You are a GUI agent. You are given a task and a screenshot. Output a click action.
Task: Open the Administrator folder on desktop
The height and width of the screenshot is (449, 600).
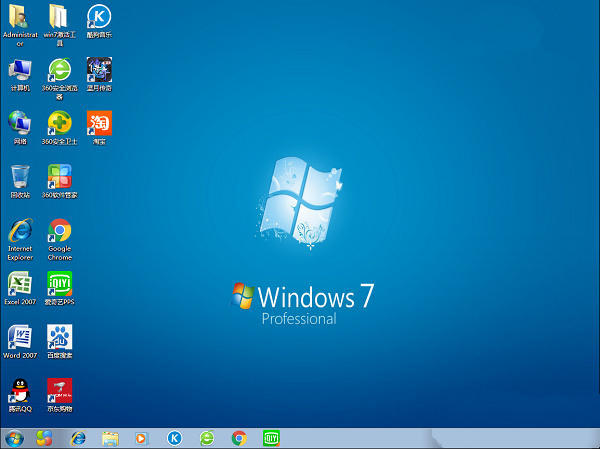19,18
